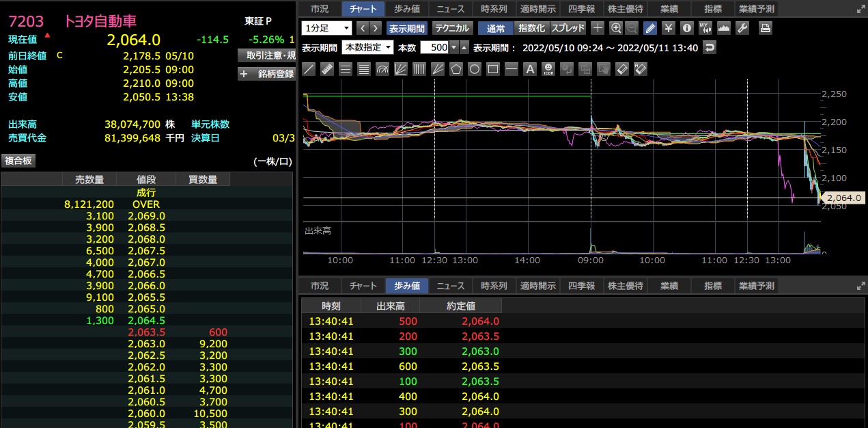Select the horizontal line drawing tool
Image resolution: width=868 pixels, height=428 pixels.
(x=512, y=69)
